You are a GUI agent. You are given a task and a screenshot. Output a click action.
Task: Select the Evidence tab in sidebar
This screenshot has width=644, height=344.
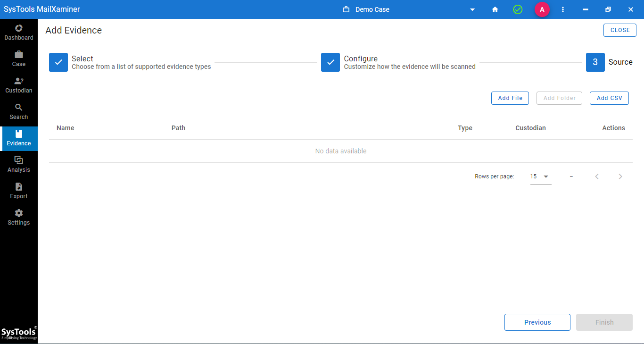click(19, 138)
